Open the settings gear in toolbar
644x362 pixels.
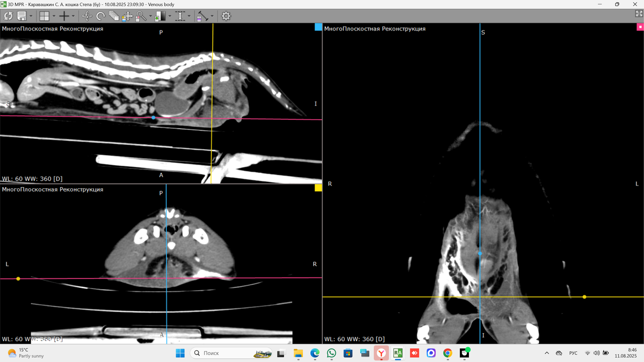click(x=226, y=16)
